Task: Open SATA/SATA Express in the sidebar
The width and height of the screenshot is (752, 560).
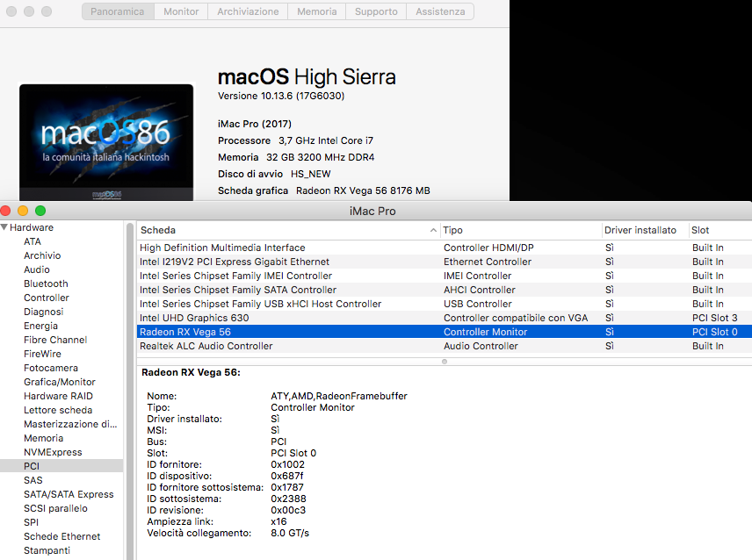Action: click(x=69, y=494)
